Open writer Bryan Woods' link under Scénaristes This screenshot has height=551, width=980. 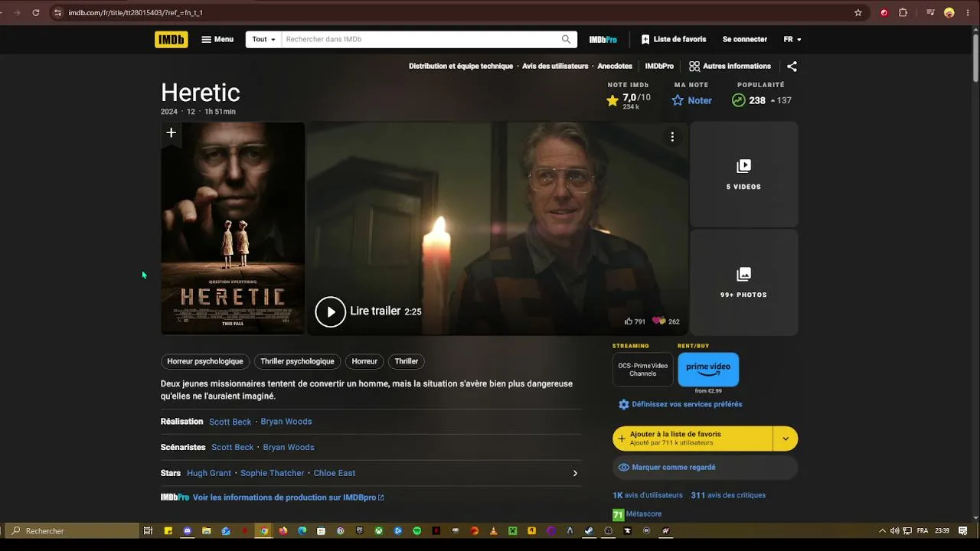point(289,448)
